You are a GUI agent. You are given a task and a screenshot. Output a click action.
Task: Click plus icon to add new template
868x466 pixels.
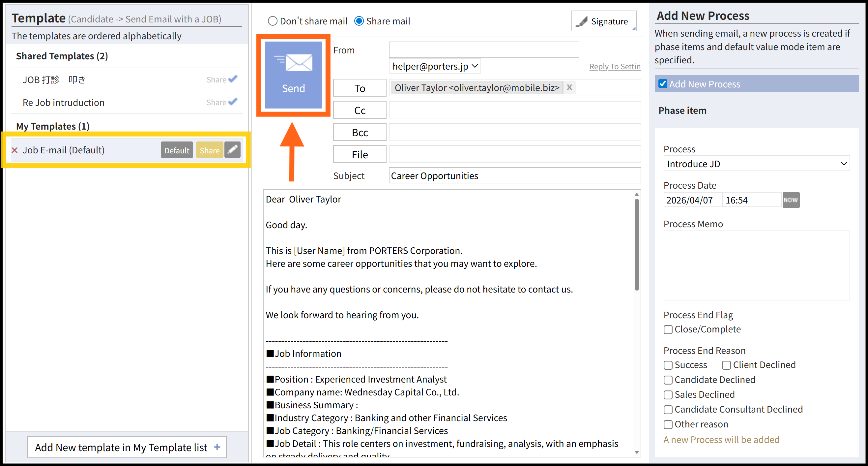coord(217,447)
